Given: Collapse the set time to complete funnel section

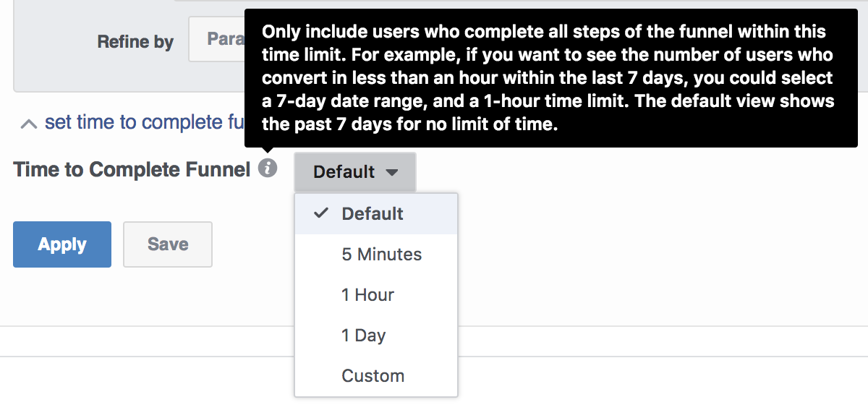Looking at the screenshot, I should (133, 122).
